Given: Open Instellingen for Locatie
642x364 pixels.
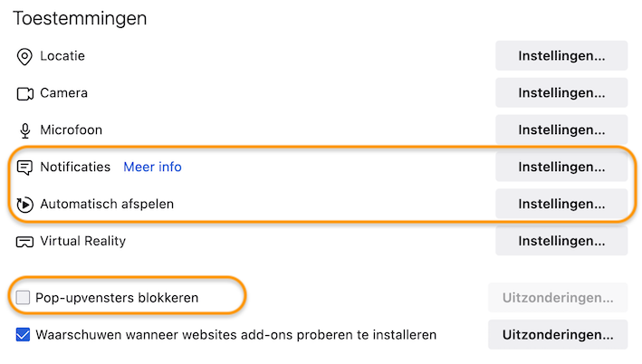Looking at the screenshot, I should point(561,55).
